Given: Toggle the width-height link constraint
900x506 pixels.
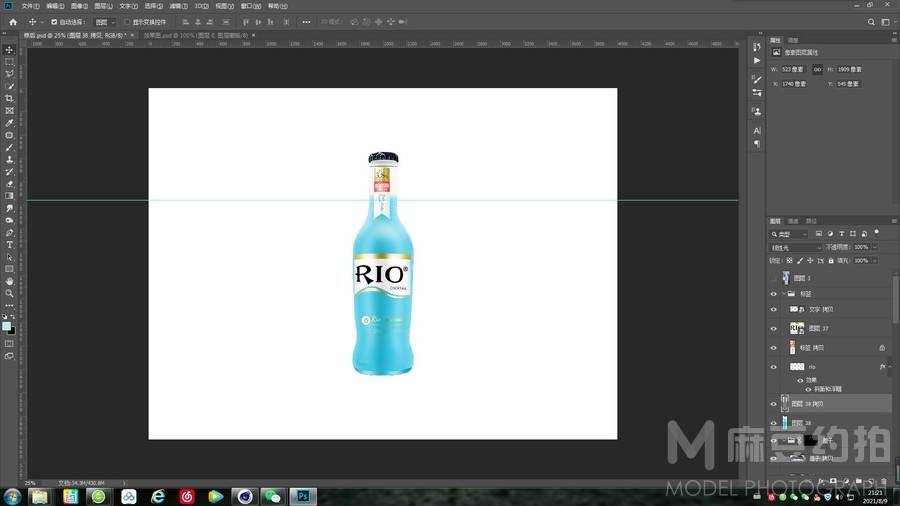Looking at the screenshot, I should pos(817,69).
